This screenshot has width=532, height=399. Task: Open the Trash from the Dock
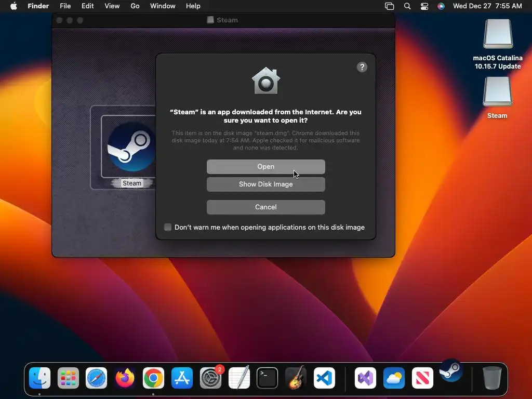coord(492,378)
